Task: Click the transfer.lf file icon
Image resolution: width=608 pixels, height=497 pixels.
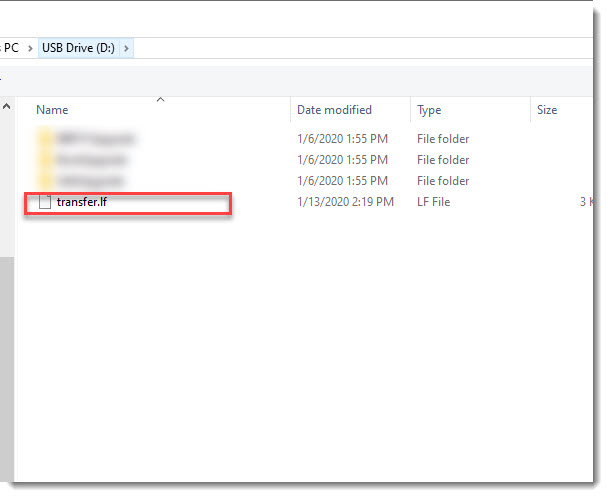Action: pyautogui.click(x=44, y=203)
